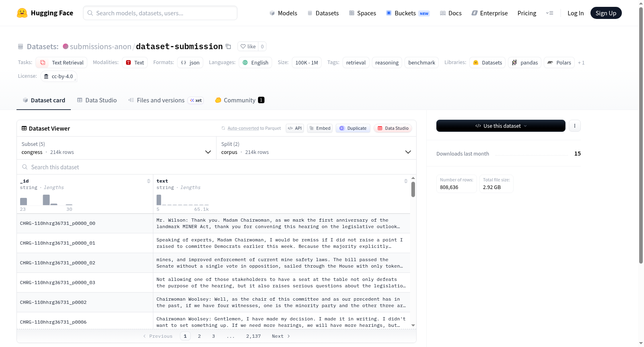Open Buckets in the top navigation
644x347 pixels.
407,13
